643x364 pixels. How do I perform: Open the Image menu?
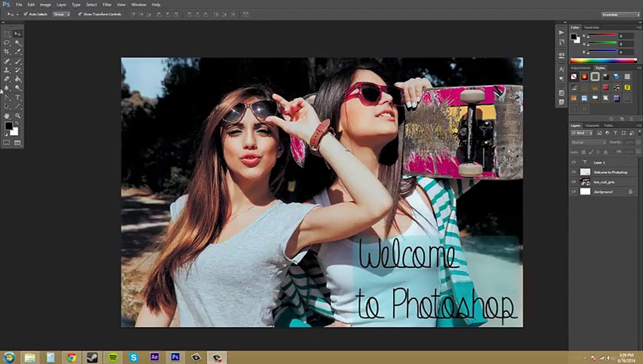pos(45,5)
